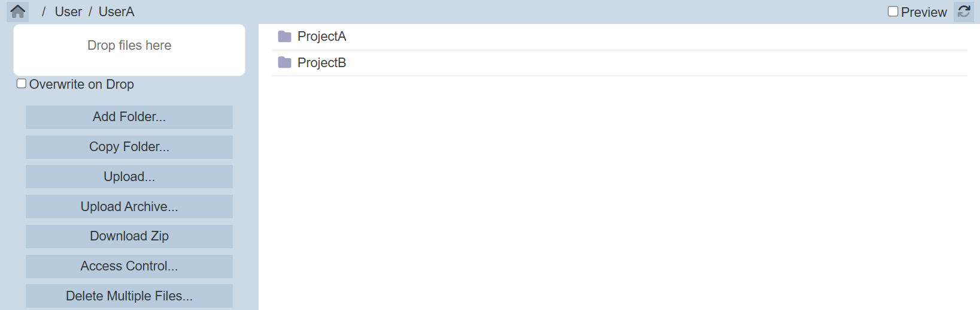Image resolution: width=980 pixels, height=310 pixels.
Task: Download the folder as Zip
Action: pyautogui.click(x=129, y=236)
